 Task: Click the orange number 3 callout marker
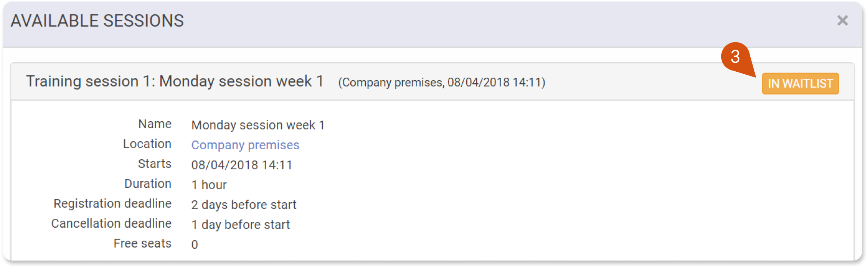[736, 57]
